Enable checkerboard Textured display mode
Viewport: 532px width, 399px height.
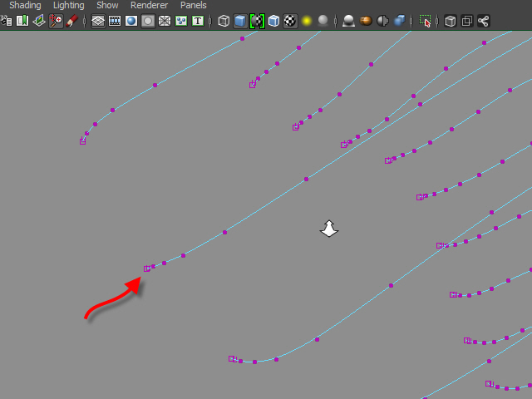pyautogui.click(x=290, y=21)
